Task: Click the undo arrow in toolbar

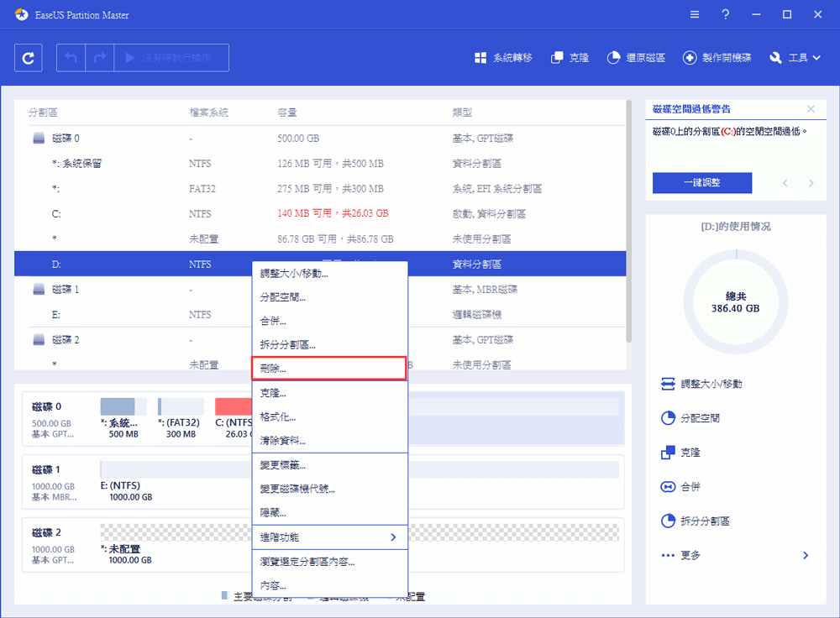Action: 71,58
